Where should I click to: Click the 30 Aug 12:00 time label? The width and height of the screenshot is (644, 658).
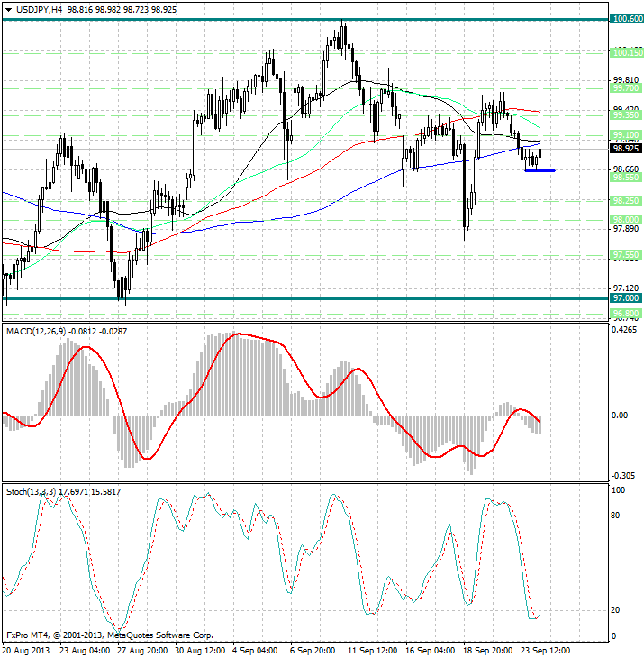tap(200, 651)
